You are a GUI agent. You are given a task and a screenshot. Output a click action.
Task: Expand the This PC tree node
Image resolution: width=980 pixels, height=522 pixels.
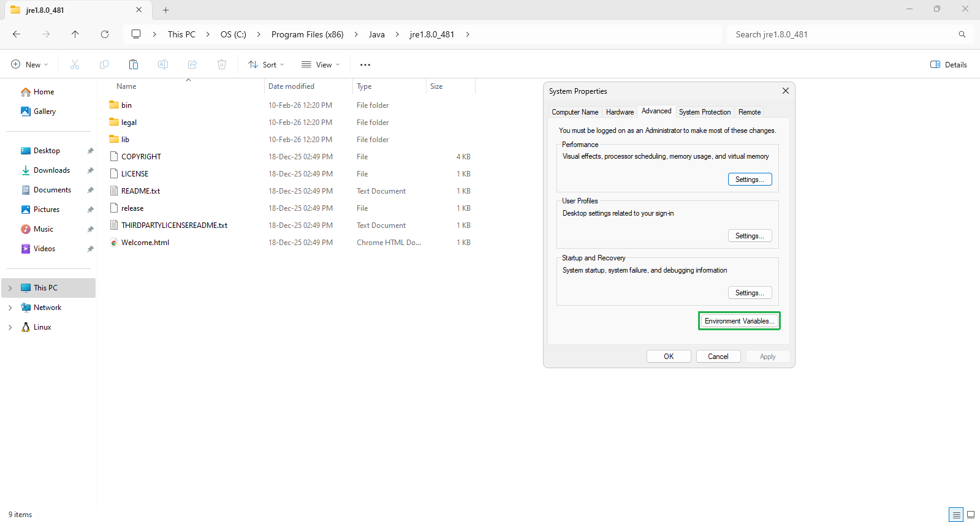(10, 288)
